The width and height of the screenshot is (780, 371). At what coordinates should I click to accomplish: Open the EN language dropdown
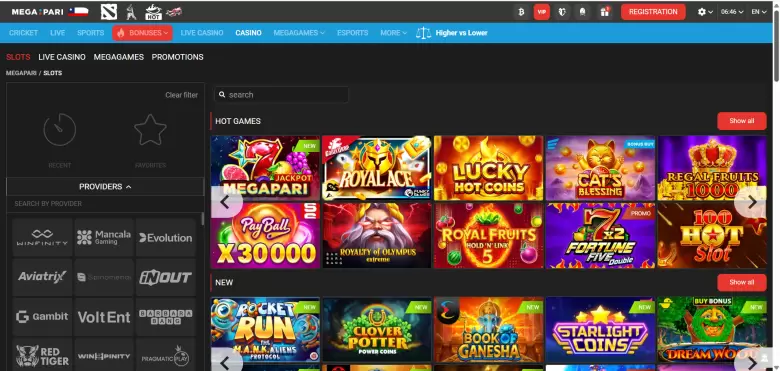pyautogui.click(x=759, y=12)
